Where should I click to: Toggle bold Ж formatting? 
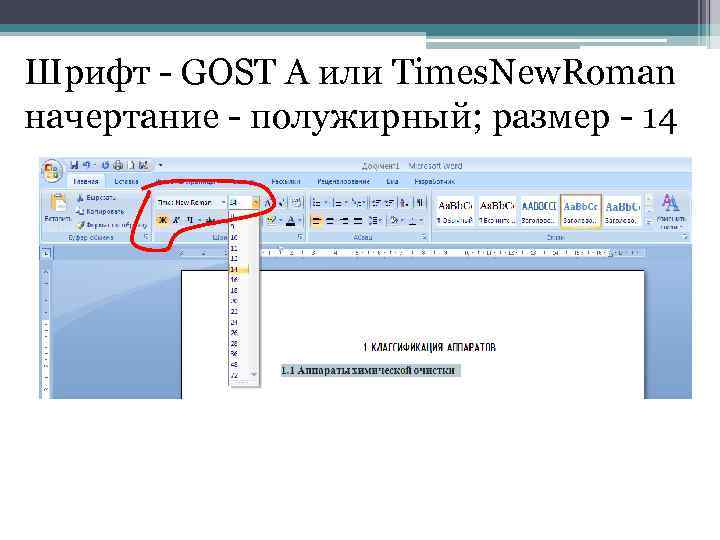pyautogui.click(x=162, y=220)
